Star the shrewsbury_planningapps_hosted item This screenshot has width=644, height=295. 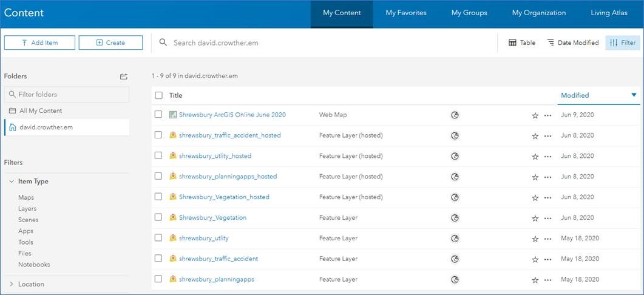pos(535,177)
